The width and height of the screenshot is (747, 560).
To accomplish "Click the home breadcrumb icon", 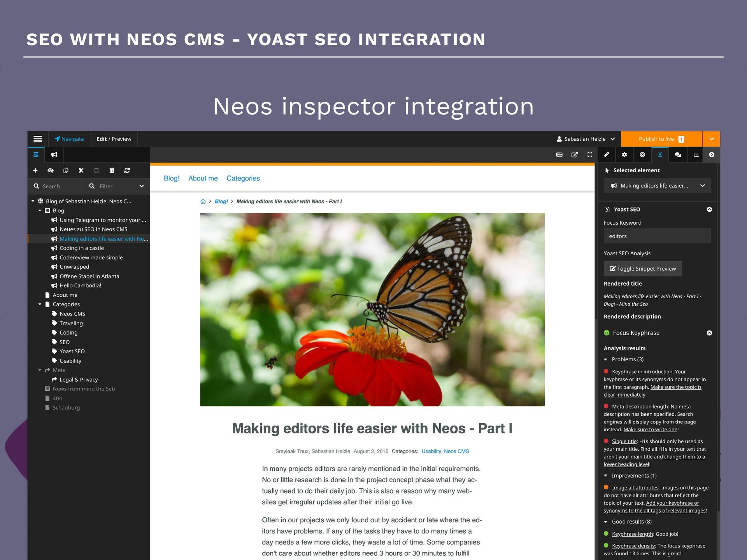I will (x=203, y=201).
